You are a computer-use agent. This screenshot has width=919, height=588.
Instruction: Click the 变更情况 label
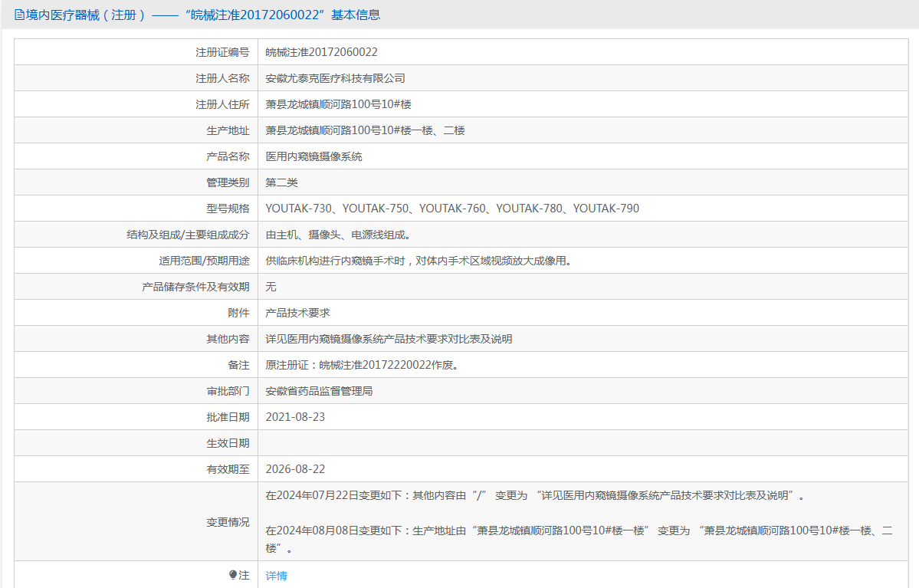pos(228,522)
